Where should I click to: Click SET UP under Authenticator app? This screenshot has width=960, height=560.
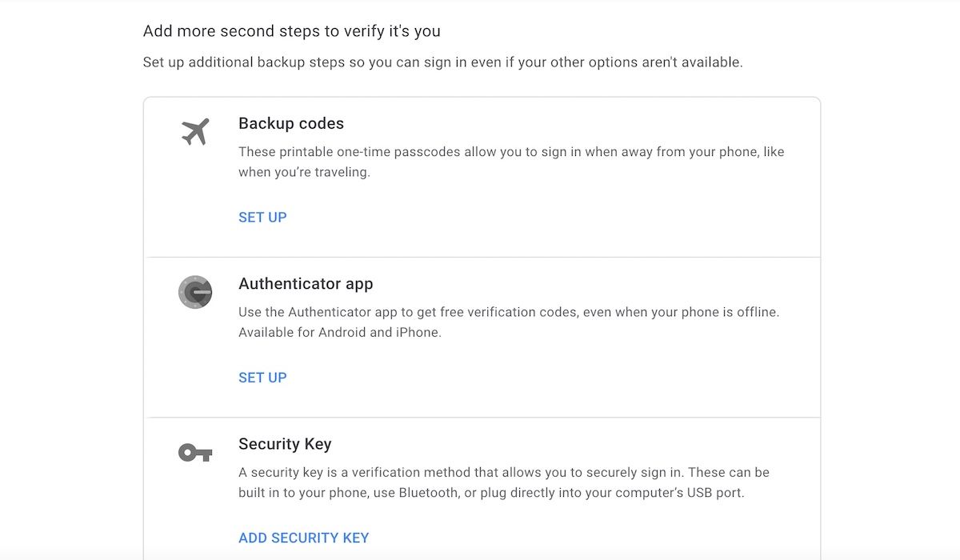(262, 378)
